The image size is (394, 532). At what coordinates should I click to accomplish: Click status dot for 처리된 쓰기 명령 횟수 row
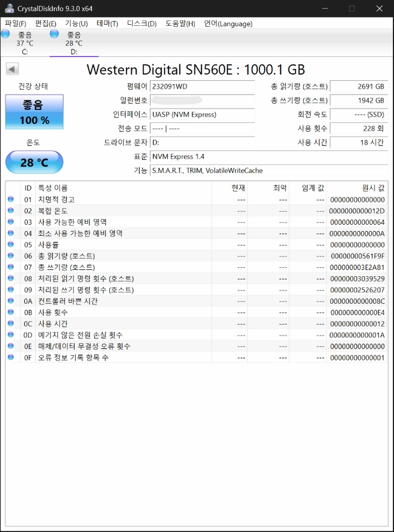[x=11, y=289]
